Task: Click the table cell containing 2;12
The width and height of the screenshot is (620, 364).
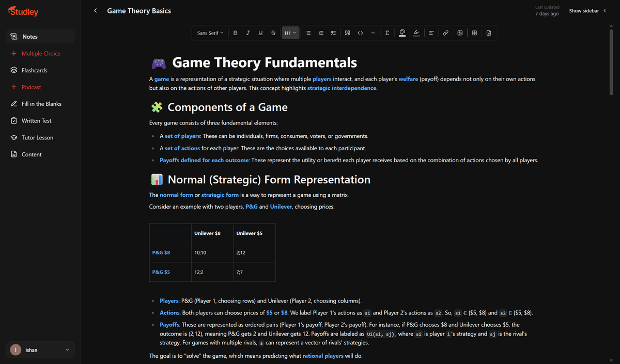Action: 254,252
